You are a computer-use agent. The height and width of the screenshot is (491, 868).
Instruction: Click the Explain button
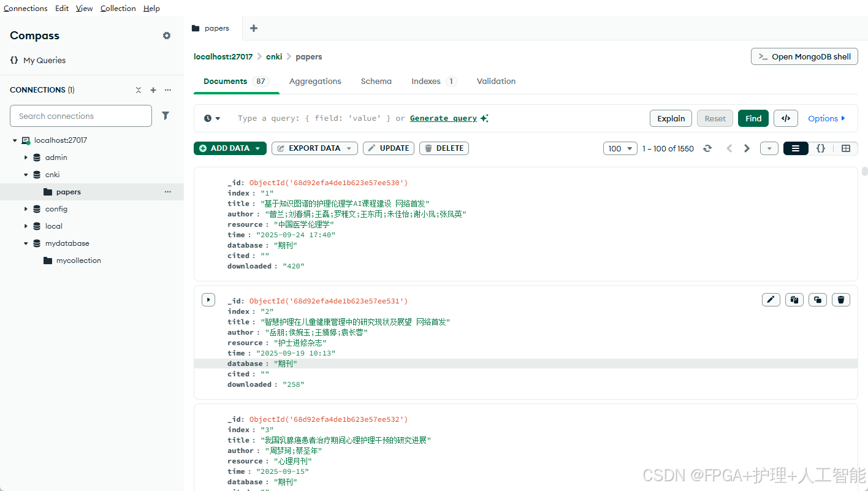[671, 118]
